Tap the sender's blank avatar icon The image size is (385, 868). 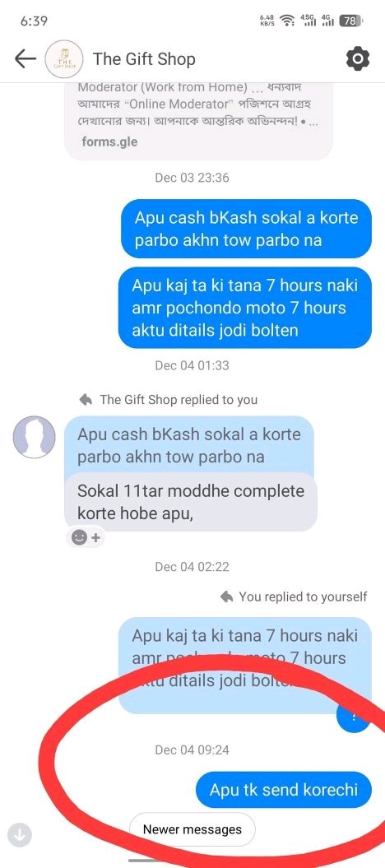[x=35, y=438]
